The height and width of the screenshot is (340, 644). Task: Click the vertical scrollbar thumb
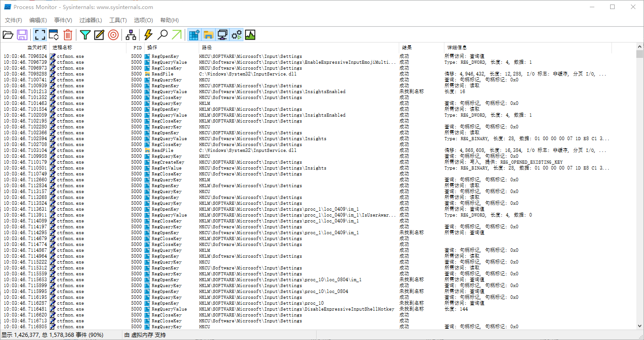tap(639, 55)
